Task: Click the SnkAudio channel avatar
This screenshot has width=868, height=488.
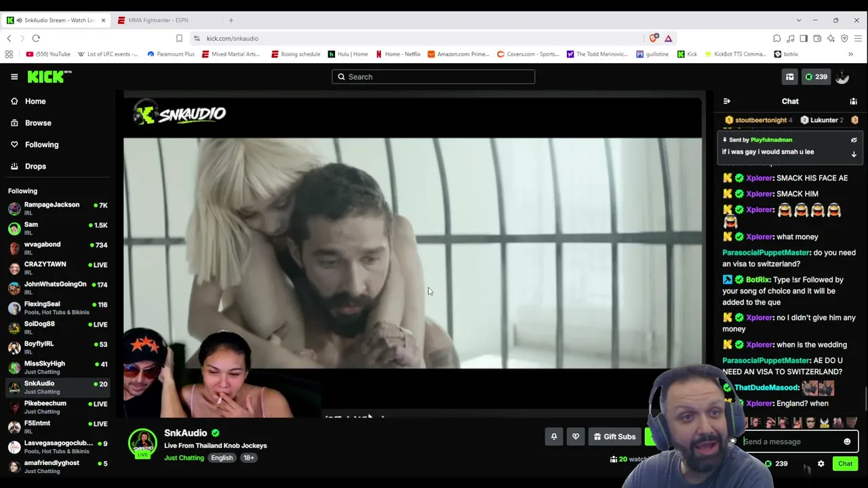Action: coord(142,444)
